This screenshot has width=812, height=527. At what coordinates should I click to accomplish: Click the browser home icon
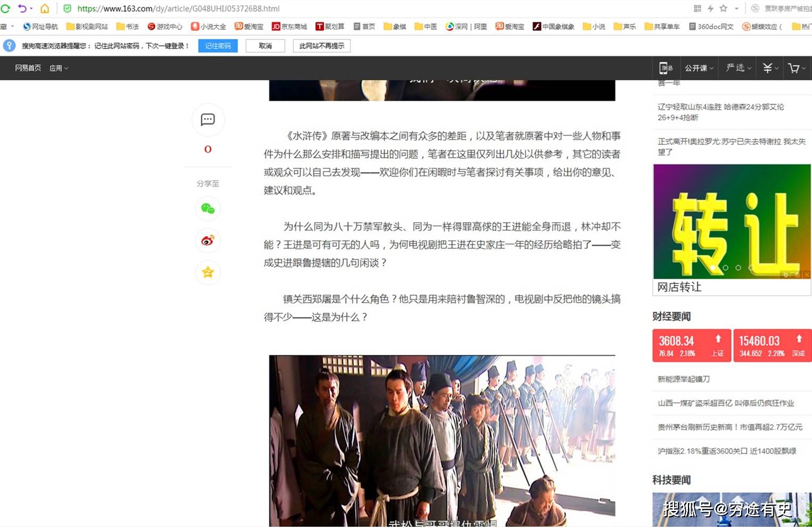pyautogui.click(x=45, y=9)
